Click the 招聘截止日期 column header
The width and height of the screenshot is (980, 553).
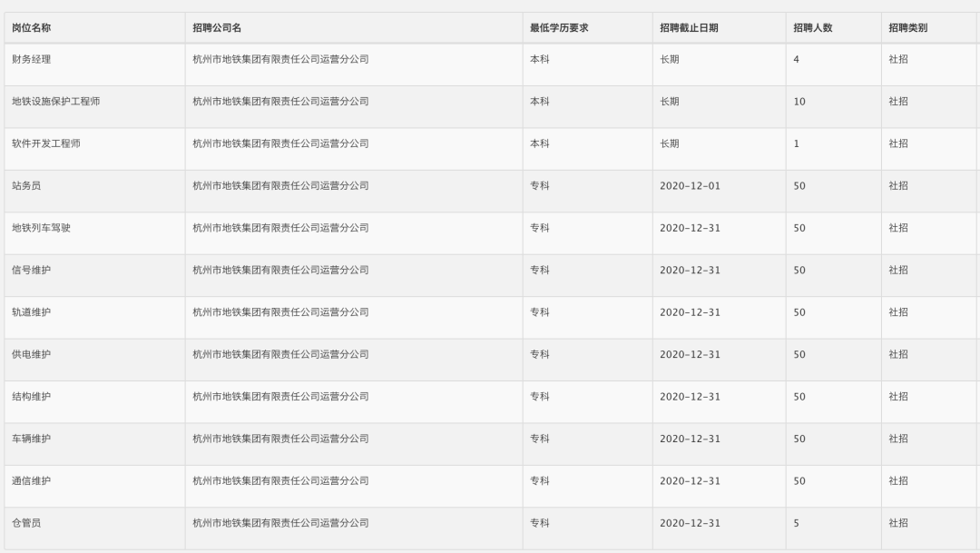point(689,28)
